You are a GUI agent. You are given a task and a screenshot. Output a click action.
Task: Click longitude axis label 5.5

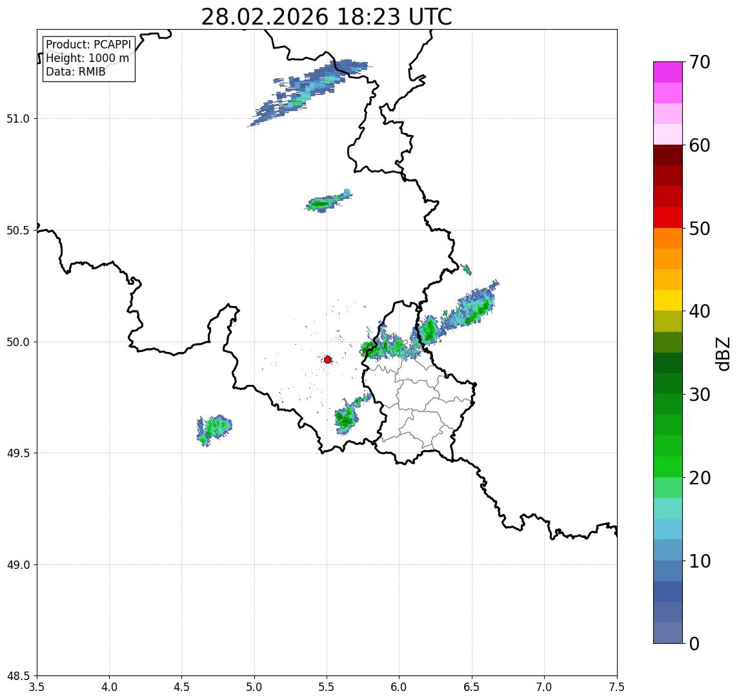click(327, 687)
